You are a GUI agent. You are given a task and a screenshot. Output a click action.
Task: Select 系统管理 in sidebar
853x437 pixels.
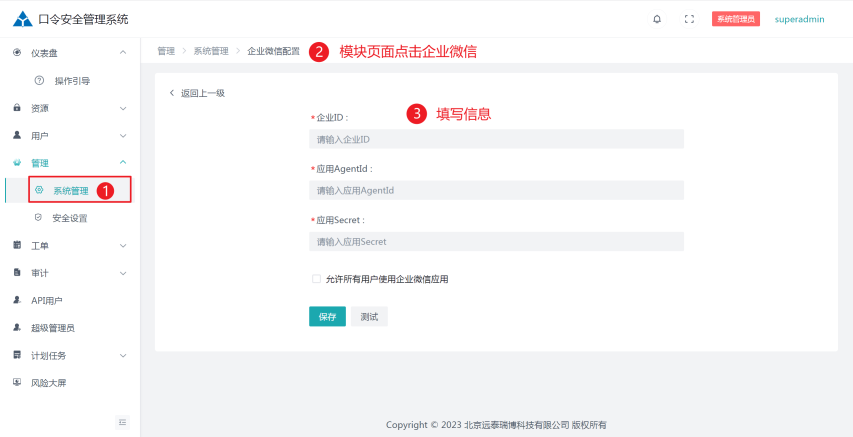[x=70, y=190]
